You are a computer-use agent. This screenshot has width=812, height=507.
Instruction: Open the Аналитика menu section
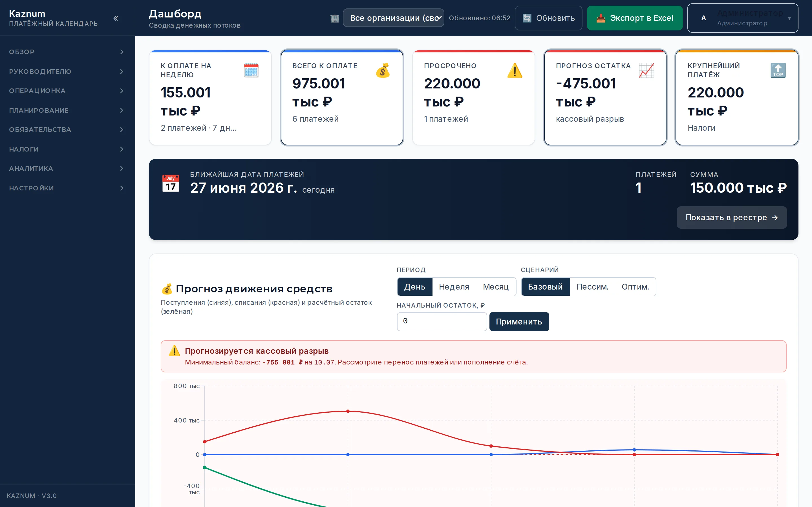tap(67, 168)
